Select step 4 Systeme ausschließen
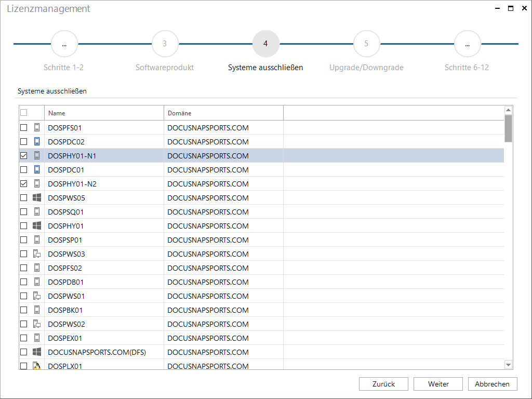The height and width of the screenshot is (399, 532). (265, 44)
